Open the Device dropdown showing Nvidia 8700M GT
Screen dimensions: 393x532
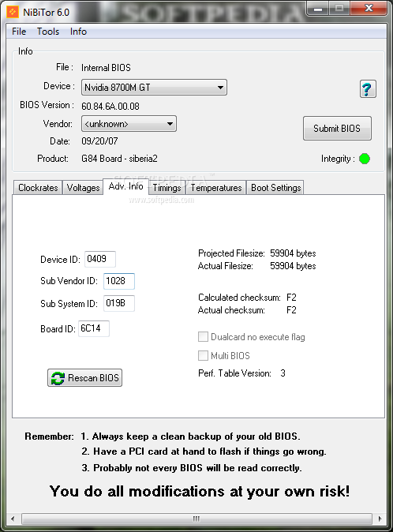point(154,87)
